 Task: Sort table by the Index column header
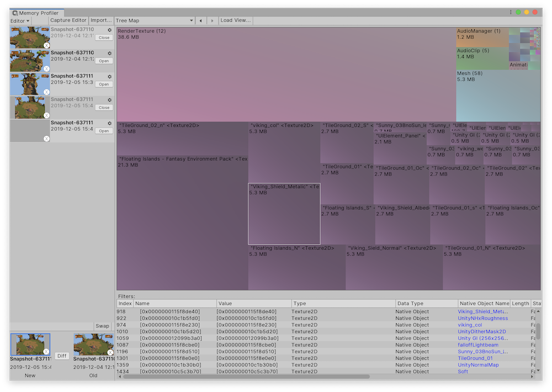125,304
